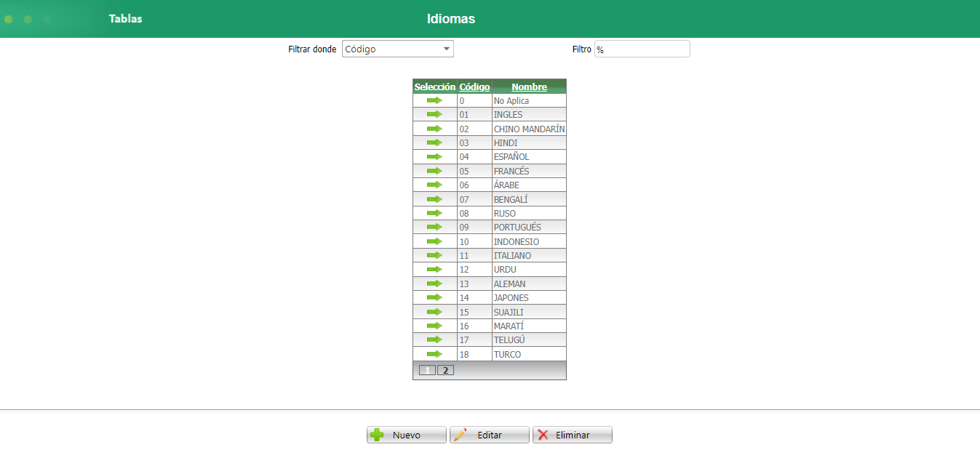Select the JAPONES row arrow
The width and height of the screenshot is (980, 474).
[434, 297]
